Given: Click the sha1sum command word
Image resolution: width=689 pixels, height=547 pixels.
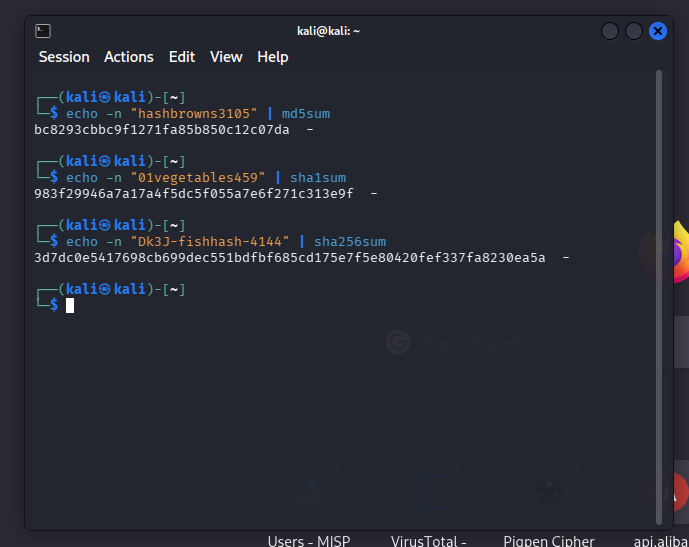Looking at the screenshot, I should point(318,178).
